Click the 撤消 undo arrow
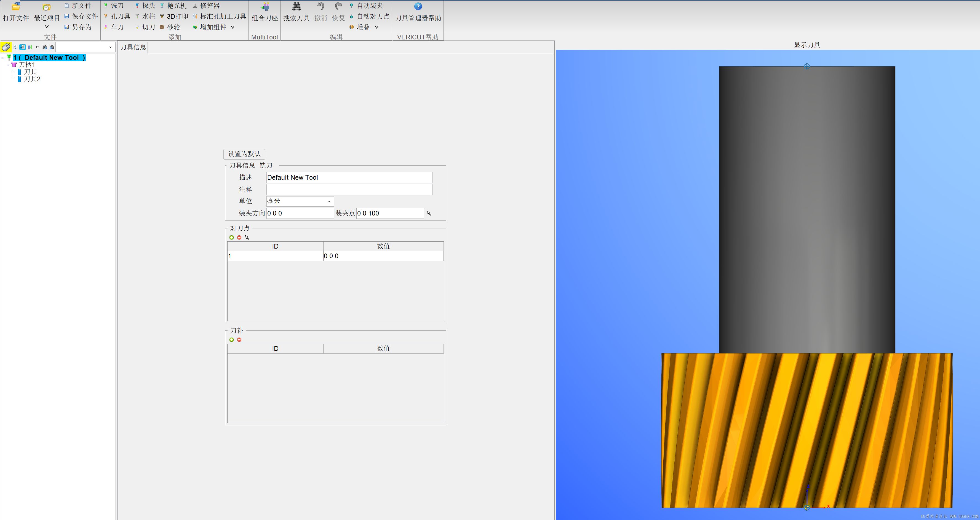The image size is (980, 520). pyautogui.click(x=321, y=6)
